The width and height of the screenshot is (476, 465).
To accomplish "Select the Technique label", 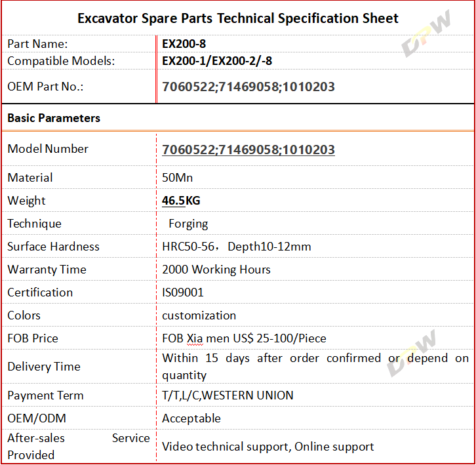I will (x=34, y=224).
